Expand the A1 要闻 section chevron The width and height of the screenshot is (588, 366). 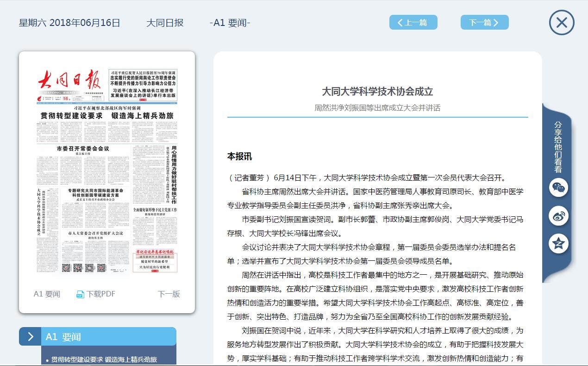pos(30,336)
